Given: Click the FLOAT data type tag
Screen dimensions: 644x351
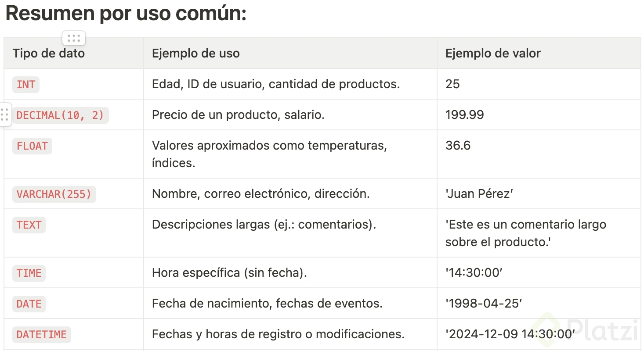Looking at the screenshot, I should [32, 146].
